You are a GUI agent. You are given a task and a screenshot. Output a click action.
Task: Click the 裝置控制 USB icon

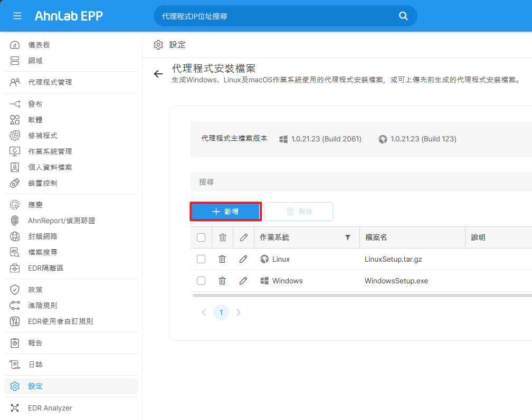click(x=15, y=183)
